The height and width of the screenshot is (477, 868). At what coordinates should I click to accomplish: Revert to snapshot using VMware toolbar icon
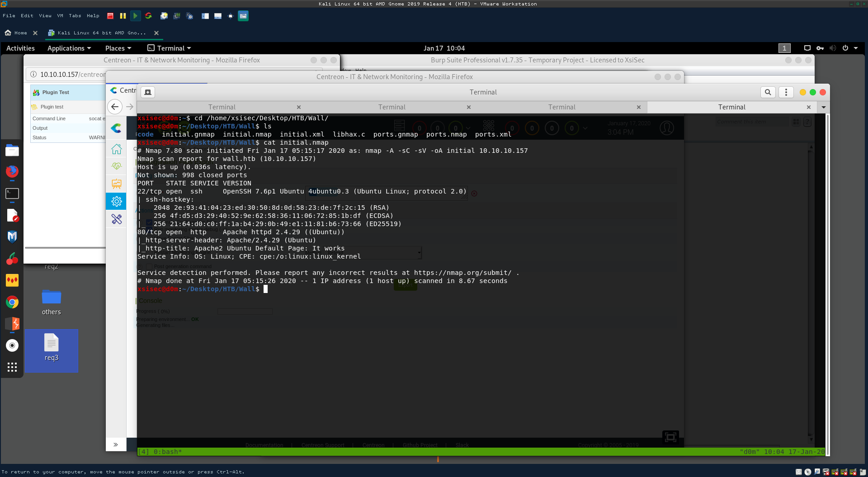coord(177,16)
